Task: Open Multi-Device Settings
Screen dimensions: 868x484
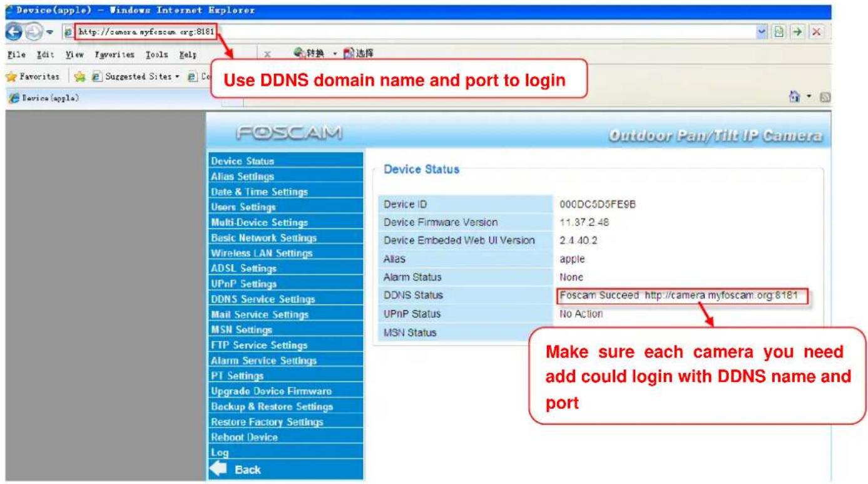Action: coord(285,222)
